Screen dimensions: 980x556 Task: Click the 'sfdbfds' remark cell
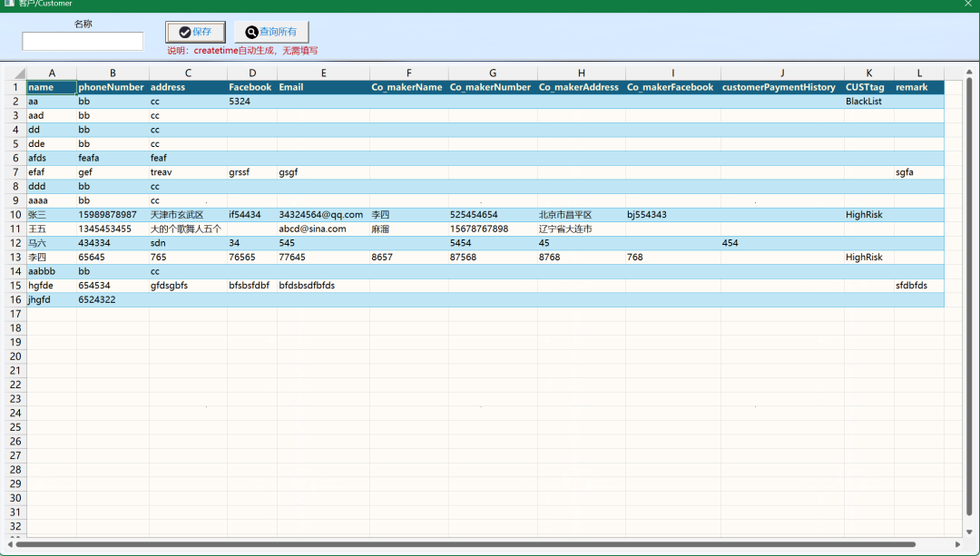point(918,286)
